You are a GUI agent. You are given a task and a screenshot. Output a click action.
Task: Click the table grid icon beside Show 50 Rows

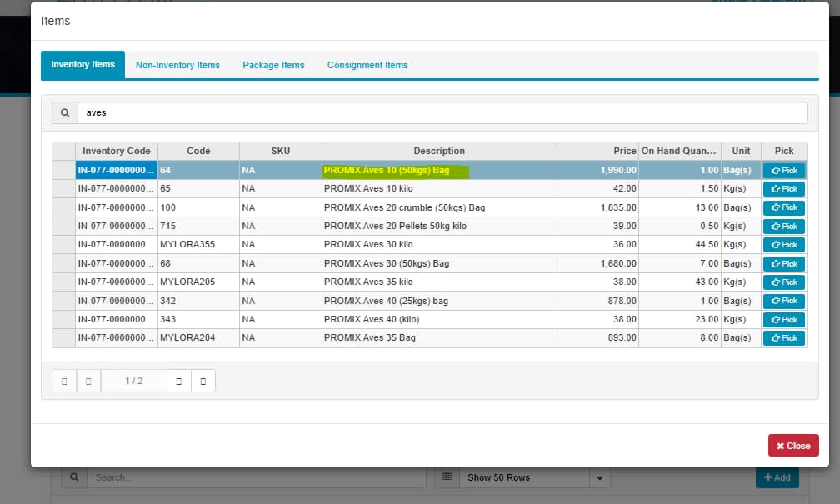pos(447,477)
